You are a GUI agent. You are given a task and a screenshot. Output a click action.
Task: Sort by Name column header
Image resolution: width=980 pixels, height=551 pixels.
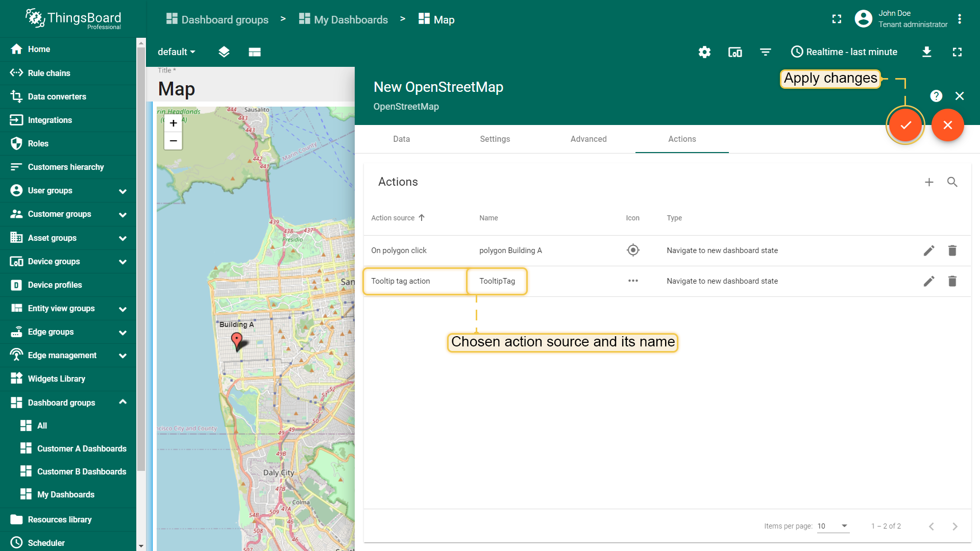488,218
